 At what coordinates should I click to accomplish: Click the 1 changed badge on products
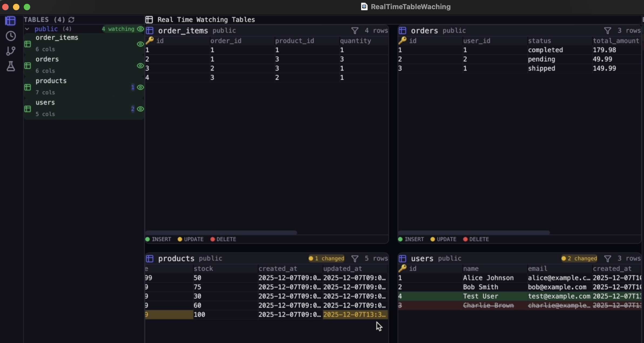pyautogui.click(x=327, y=259)
